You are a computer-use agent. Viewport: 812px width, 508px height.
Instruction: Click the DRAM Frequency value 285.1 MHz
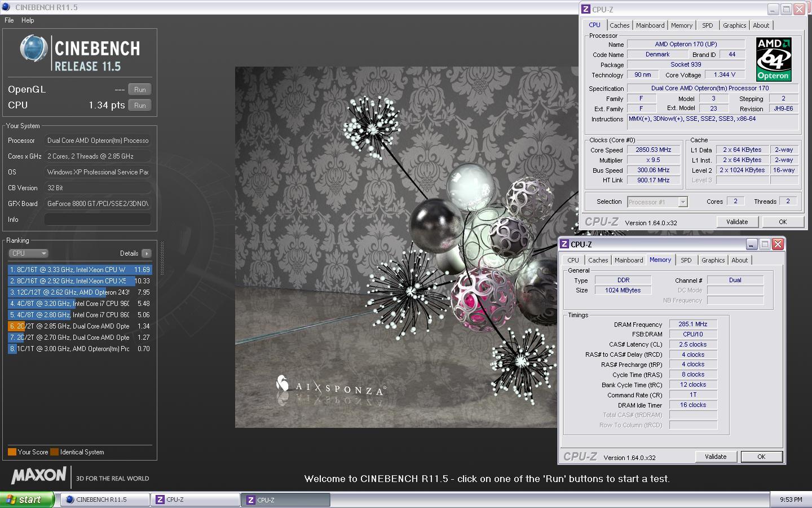click(x=693, y=325)
